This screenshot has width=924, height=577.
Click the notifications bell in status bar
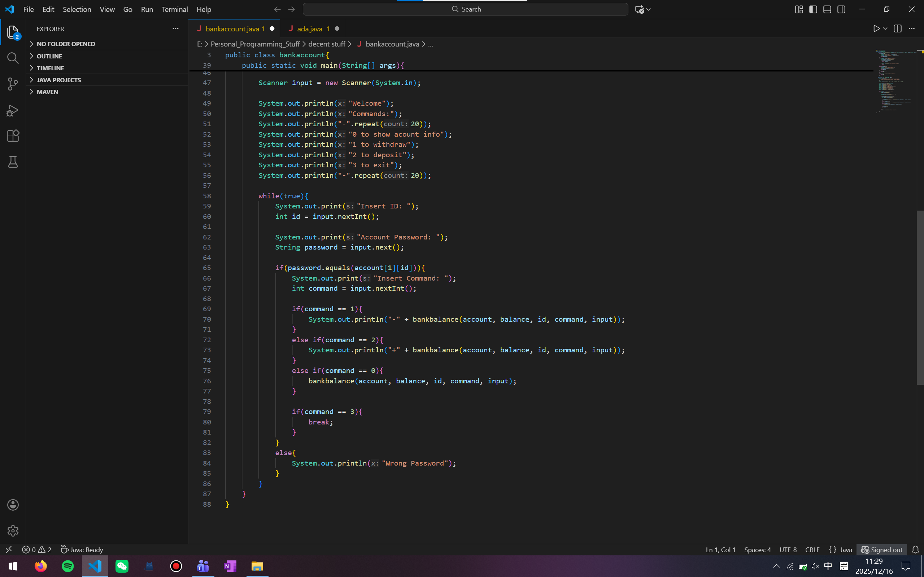click(x=915, y=550)
